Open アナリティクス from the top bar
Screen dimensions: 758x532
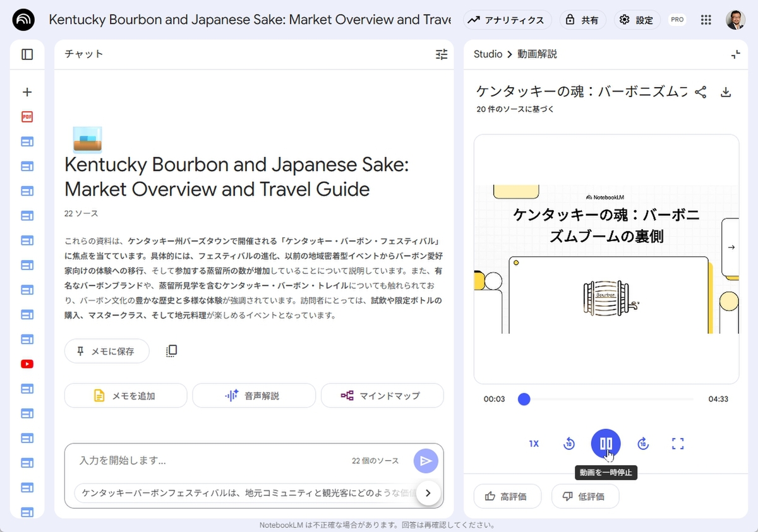pos(507,20)
